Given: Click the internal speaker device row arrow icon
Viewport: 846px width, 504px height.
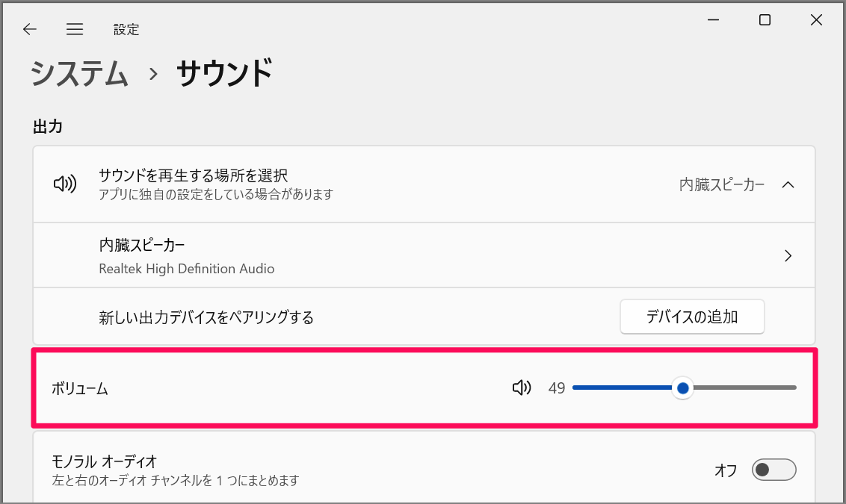Looking at the screenshot, I should pyautogui.click(x=788, y=255).
